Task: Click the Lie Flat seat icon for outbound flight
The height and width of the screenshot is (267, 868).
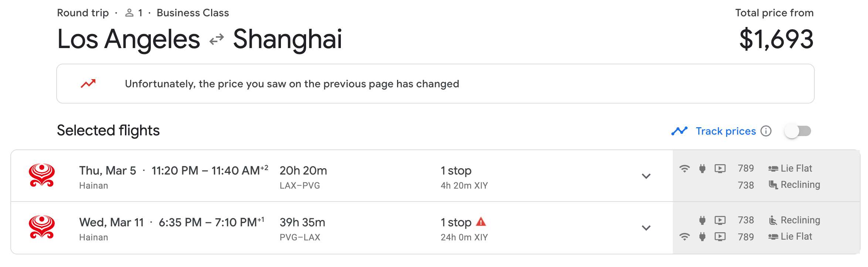Action: pos(773,169)
